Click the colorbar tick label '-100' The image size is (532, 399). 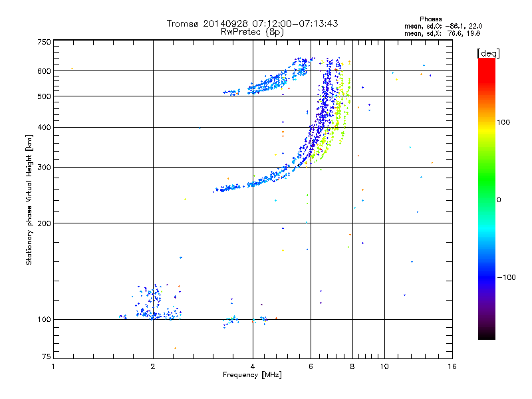(506, 277)
